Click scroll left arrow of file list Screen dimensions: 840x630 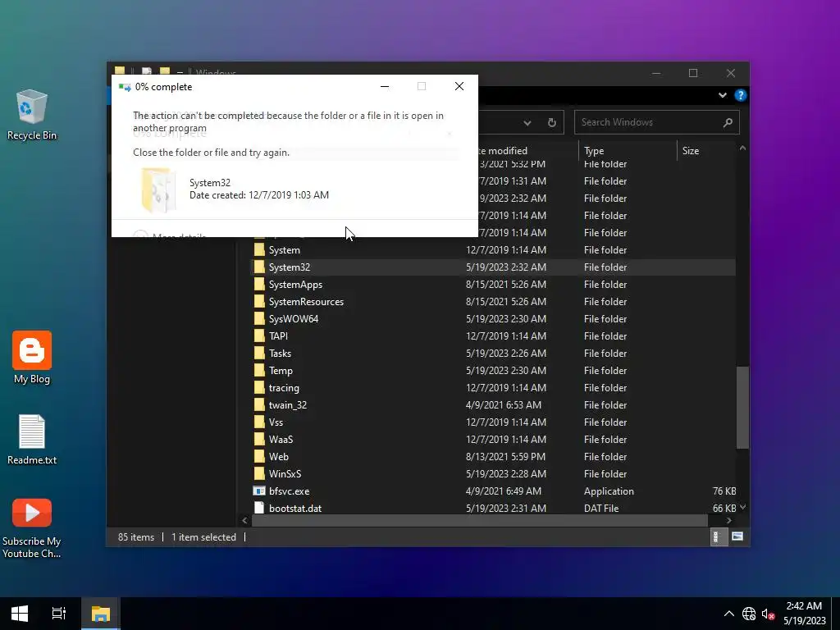point(244,520)
